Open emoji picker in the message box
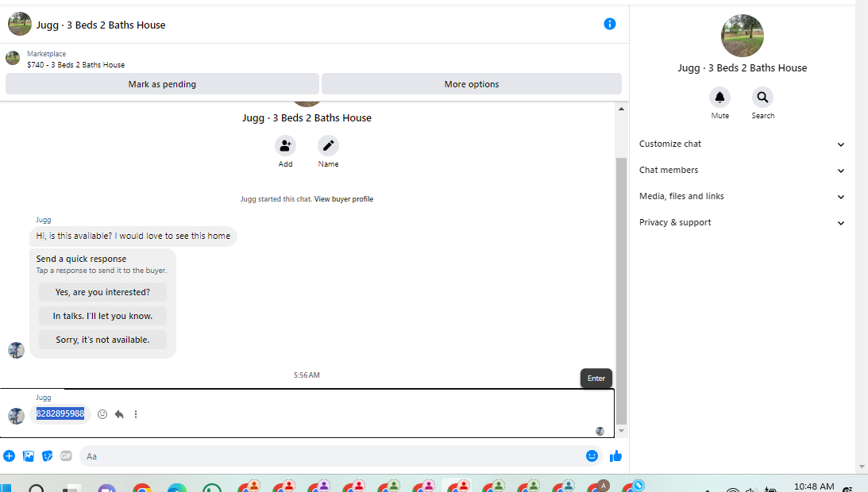The image size is (868, 492). (x=592, y=456)
